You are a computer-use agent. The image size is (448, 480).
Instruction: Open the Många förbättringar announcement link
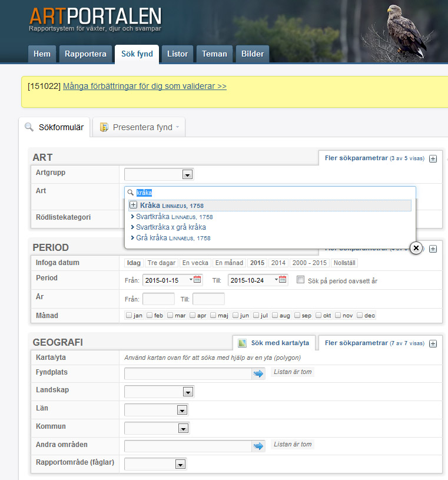tap(145, 86)
